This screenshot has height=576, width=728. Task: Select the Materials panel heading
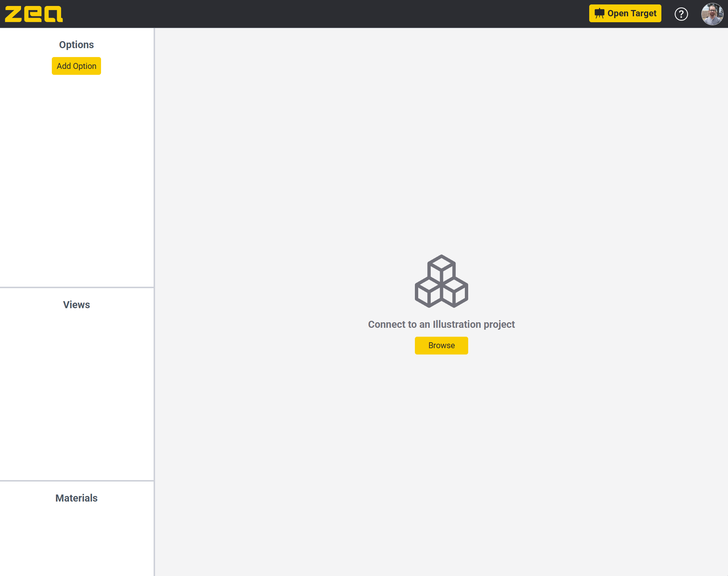coord(76,498)
